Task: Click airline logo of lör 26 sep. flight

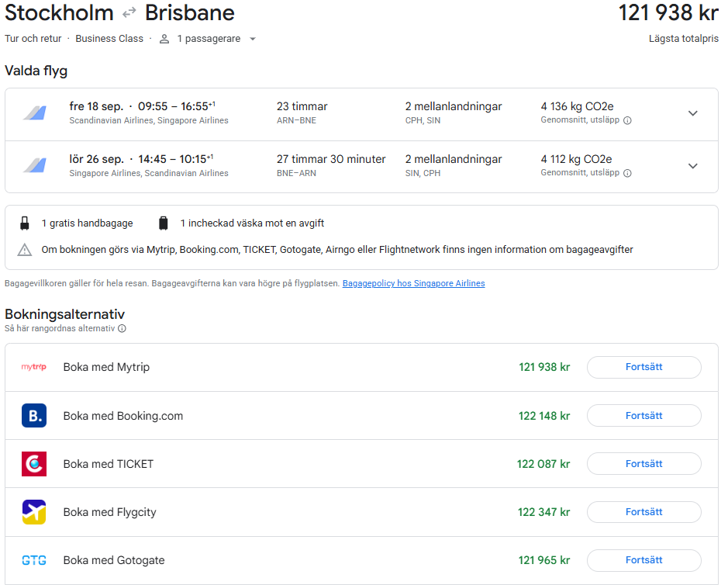Action: (x=35, y=165)
